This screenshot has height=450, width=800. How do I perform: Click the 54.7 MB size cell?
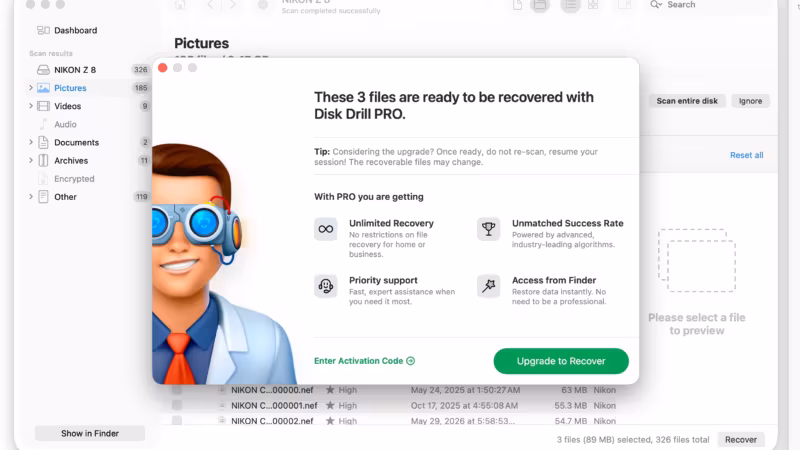570,421
